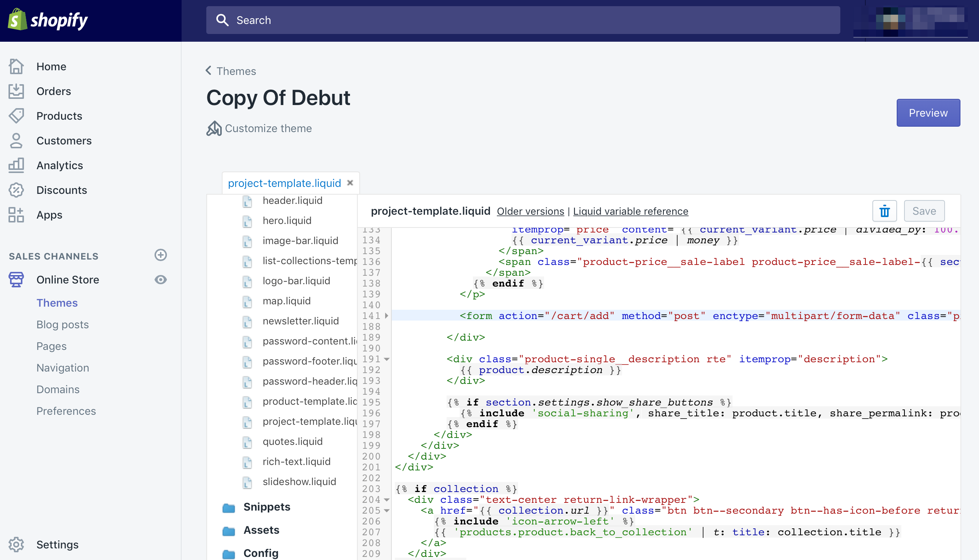The height and width of the screenshot is (560, 979).
Task: Click the Customize theme paintbrush icon
Action: click(214, 128)
